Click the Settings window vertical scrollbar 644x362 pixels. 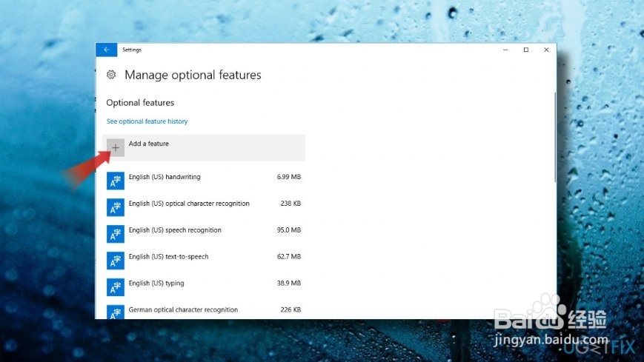pyautogui.click(x=555, y=138)
